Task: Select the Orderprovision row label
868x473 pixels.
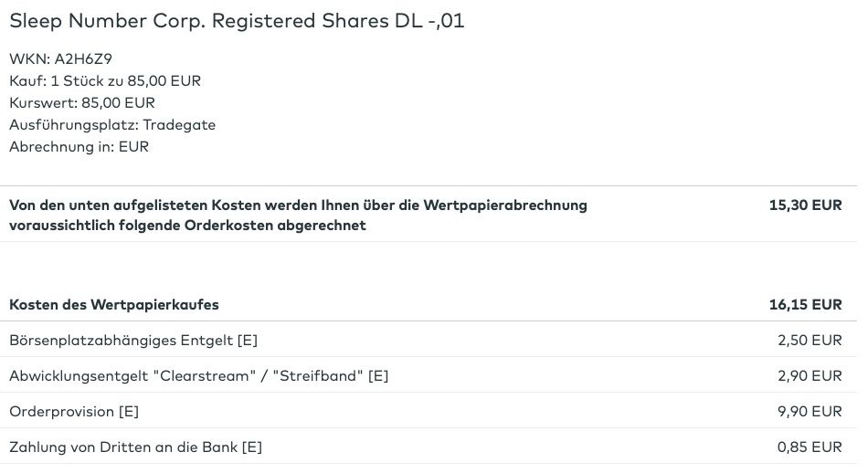Action: pos(62,412)
